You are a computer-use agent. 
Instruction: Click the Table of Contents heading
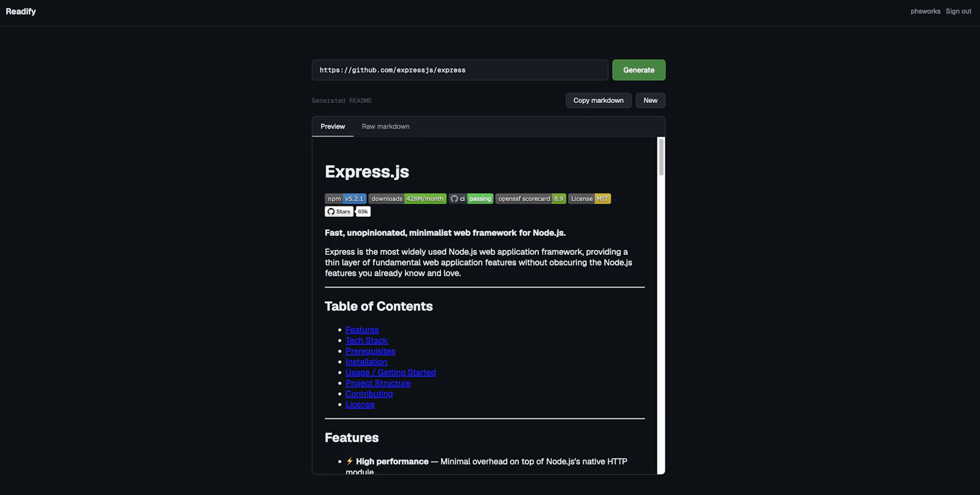pos(379,306)
